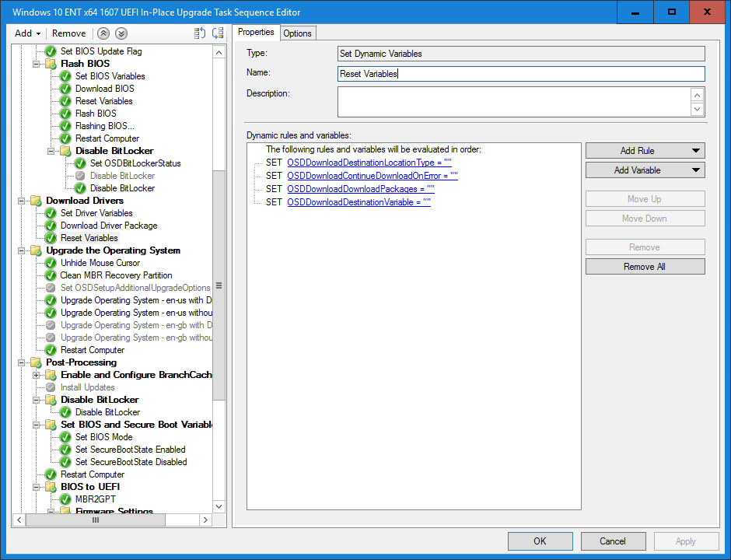Select the Properties tab
This screenshot has height=560, width=731.
pos(256,32)
